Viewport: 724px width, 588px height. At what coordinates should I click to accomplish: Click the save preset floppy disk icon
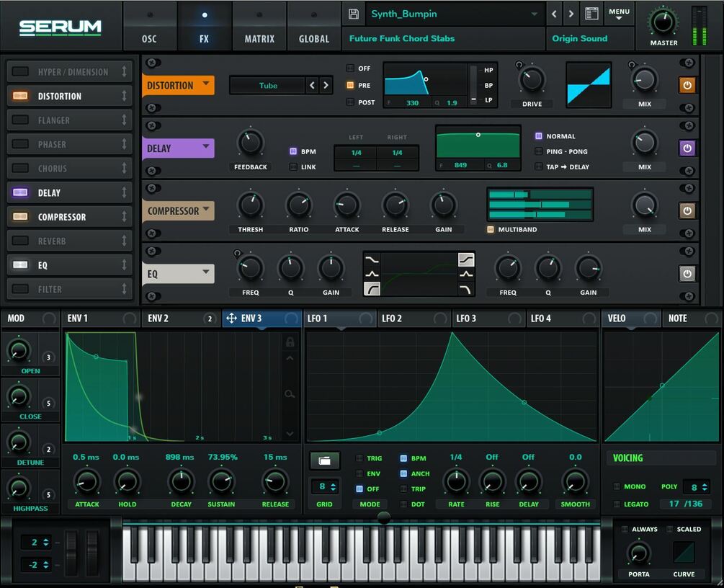tap(353, 14)
